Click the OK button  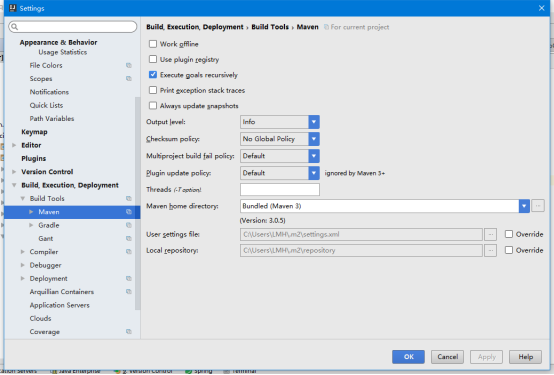click(408, 357)
